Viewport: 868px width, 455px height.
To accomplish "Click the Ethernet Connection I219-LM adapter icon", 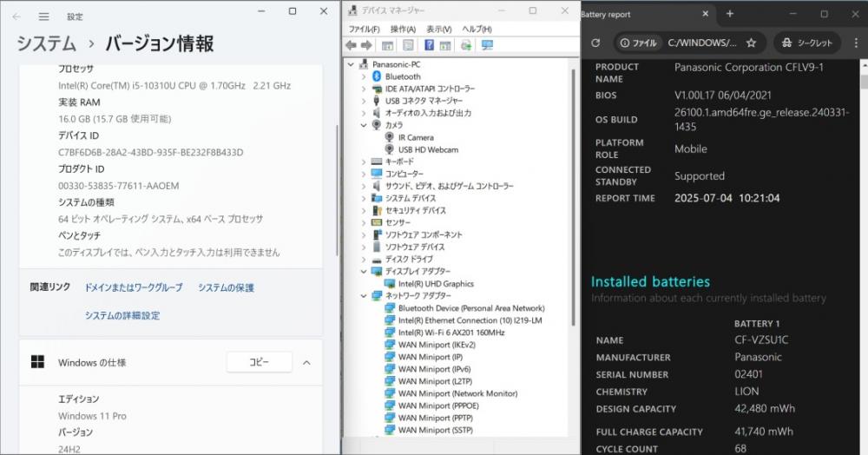I will pyautogui.click(x=390, y=320).
